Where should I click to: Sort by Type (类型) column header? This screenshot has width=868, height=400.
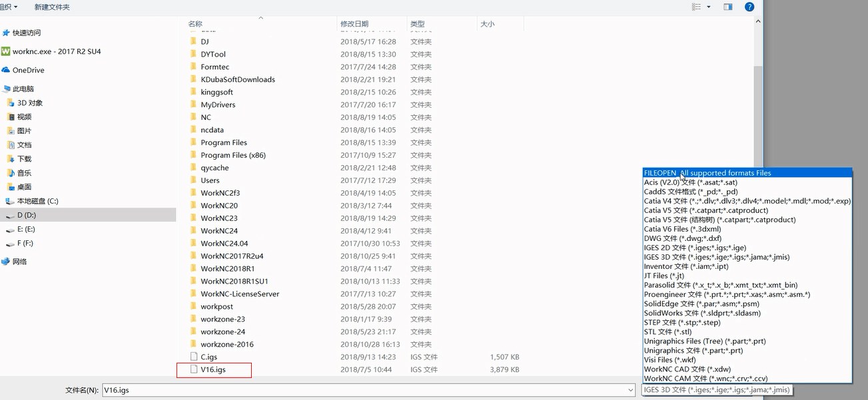418,23
